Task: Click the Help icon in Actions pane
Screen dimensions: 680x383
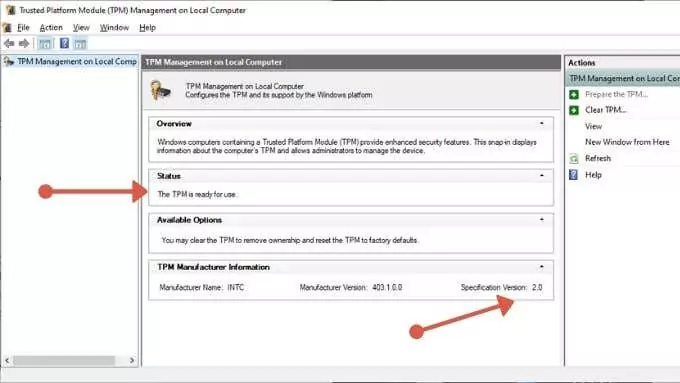Action: (574, 175)
